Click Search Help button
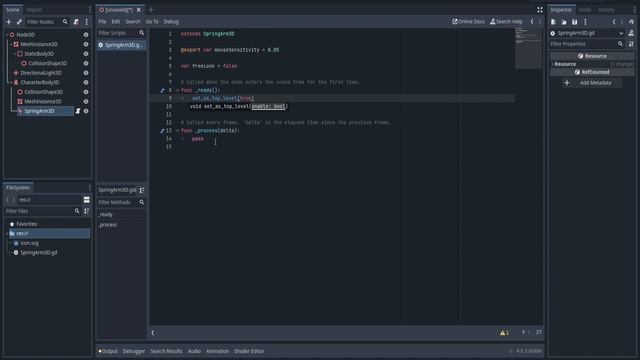 506,21
